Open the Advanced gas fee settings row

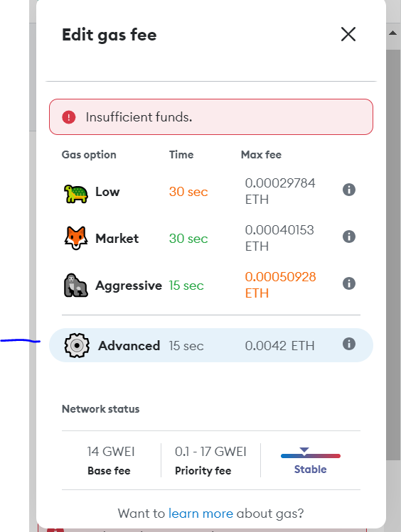(x=211, y=345)
